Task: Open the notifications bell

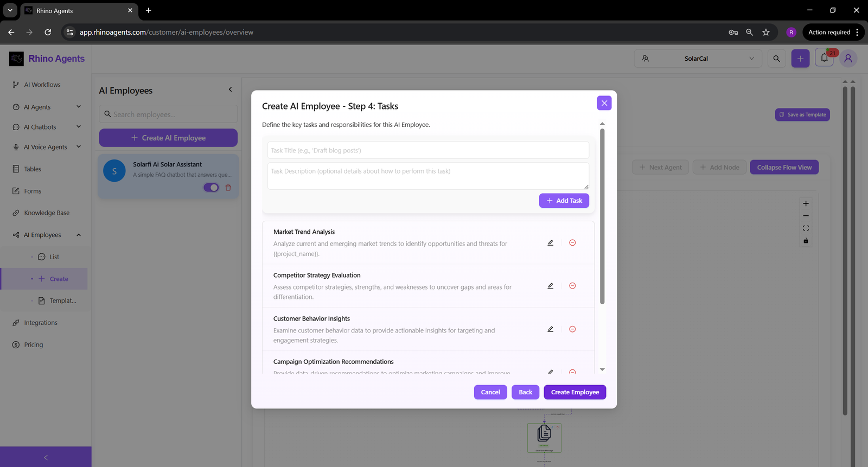Action: point(824,58)
